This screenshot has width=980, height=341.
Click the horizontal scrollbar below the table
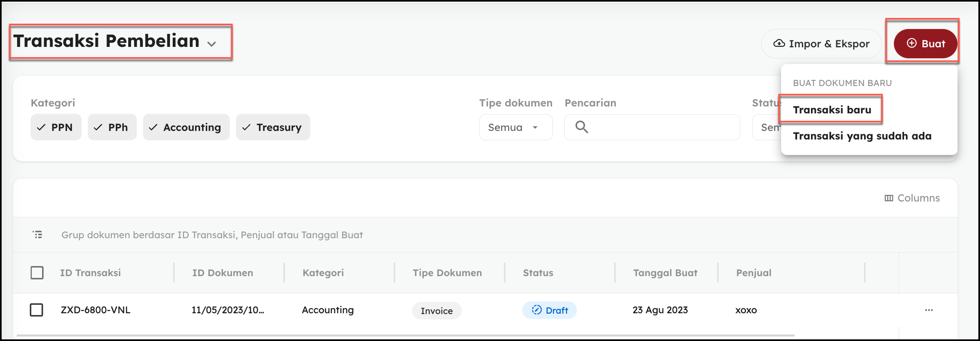tap(404, 336)
